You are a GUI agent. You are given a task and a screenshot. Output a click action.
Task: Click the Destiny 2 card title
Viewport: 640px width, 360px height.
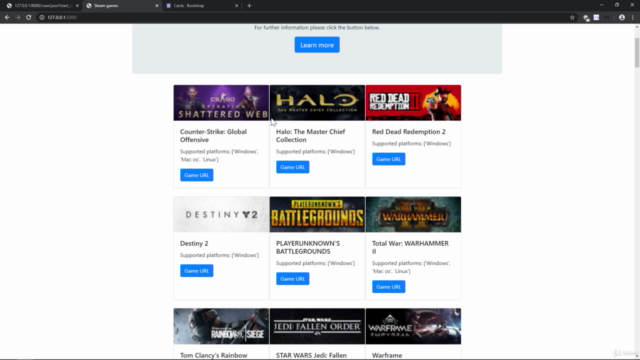click(194, 244)
